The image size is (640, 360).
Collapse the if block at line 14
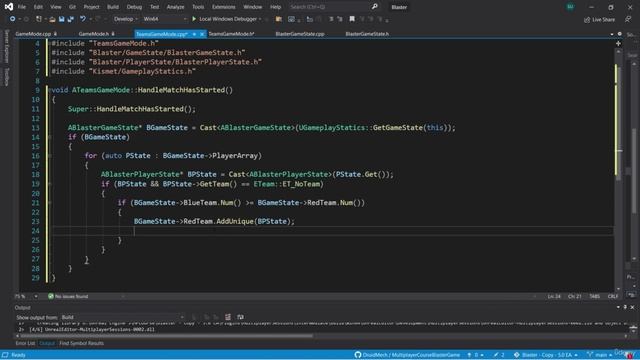tap(50, 137)
